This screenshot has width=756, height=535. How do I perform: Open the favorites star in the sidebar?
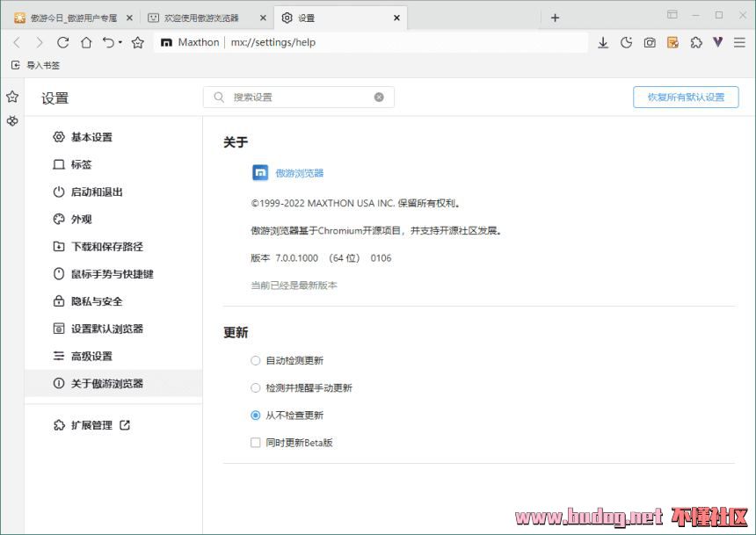[12, 97]
